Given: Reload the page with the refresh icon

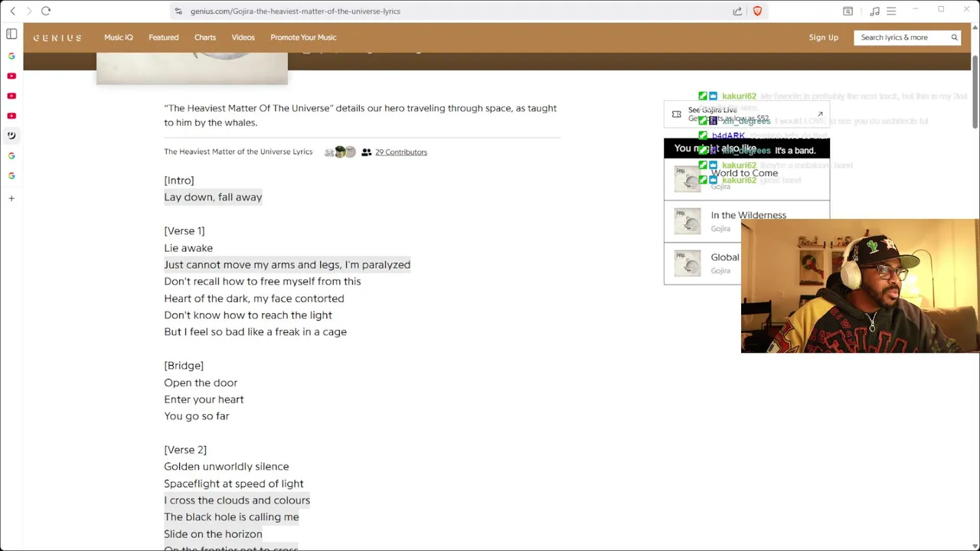Looking at the screenshot, I should coord(46,11).
